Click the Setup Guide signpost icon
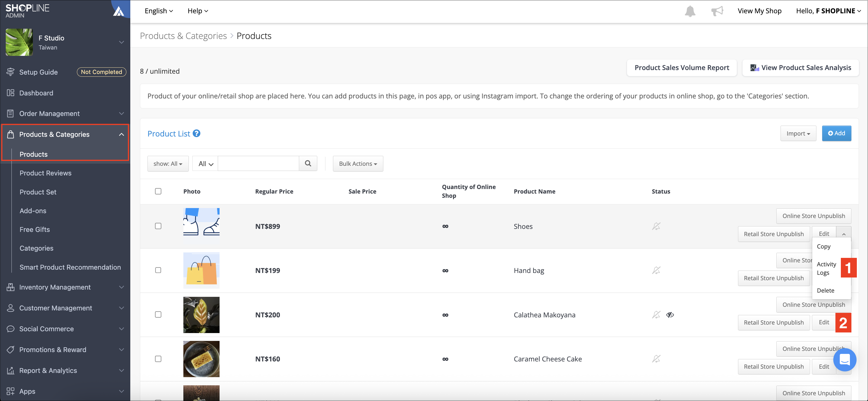Screen dimensions: 868x401 (11, 72)
